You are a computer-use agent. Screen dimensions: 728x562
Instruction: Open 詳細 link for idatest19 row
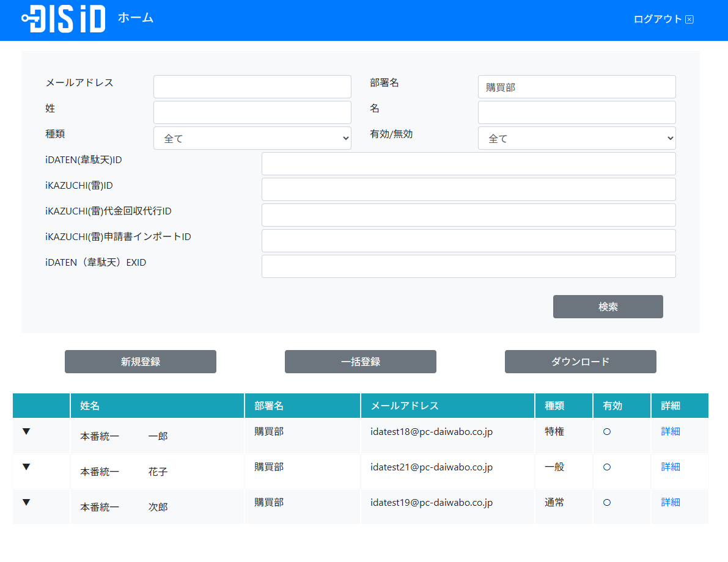pyautogui.click(x=671, y=503)
